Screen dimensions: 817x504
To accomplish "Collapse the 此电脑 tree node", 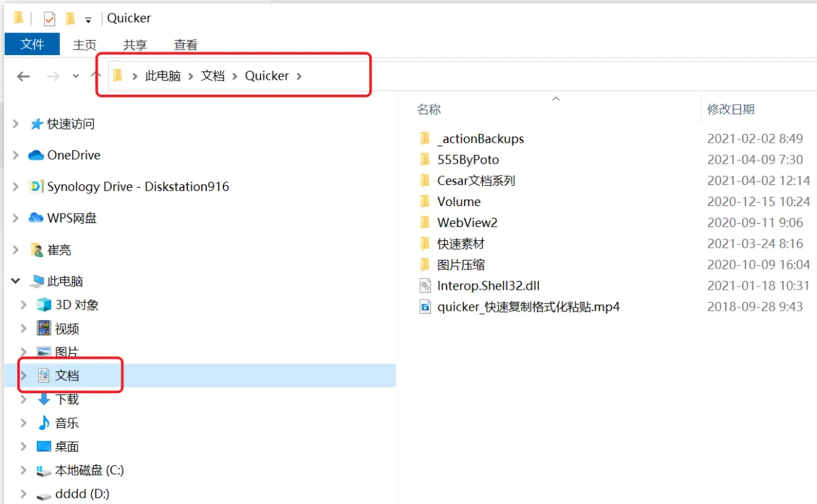I will click(x=15, y=281).
